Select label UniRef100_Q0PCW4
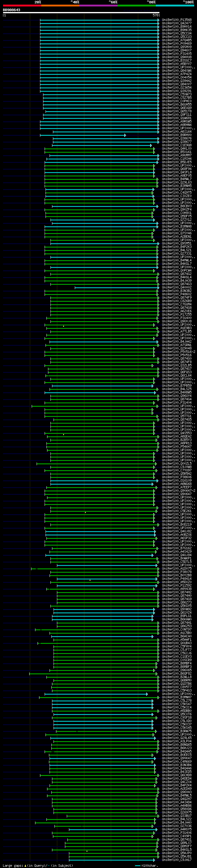197x868 pixels. click(177, 271)
